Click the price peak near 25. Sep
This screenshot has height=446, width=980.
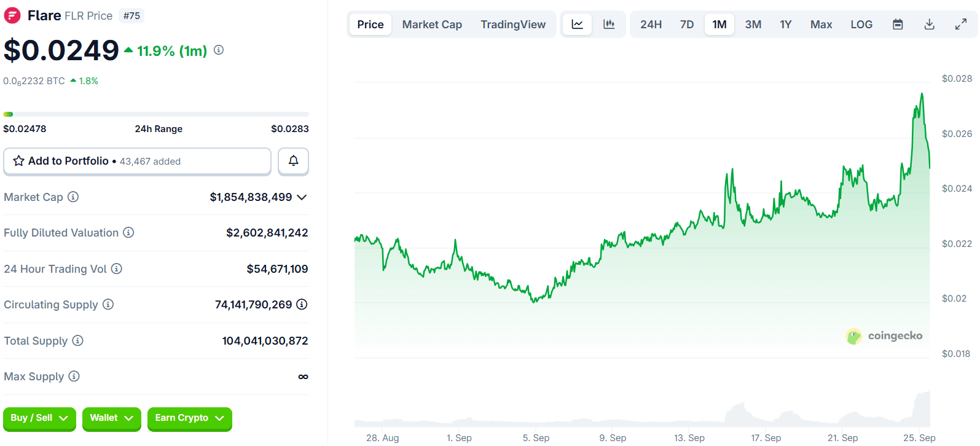coord(922,94)
